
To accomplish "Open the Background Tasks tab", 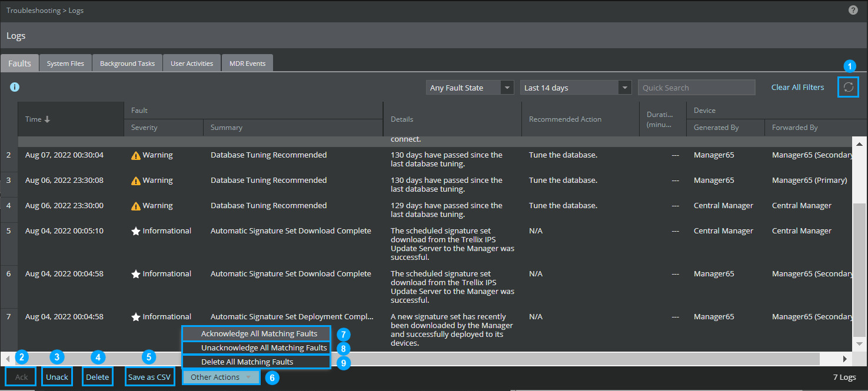I will [127, 63].
